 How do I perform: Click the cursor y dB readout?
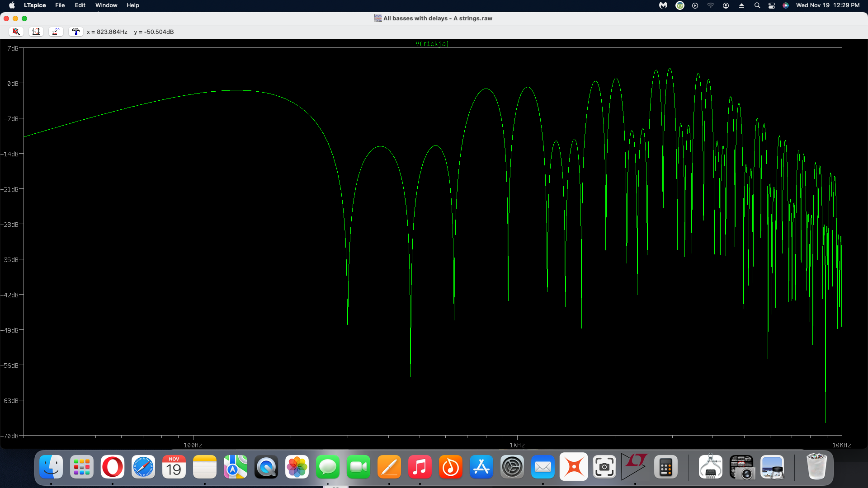(x=154, y=32)
